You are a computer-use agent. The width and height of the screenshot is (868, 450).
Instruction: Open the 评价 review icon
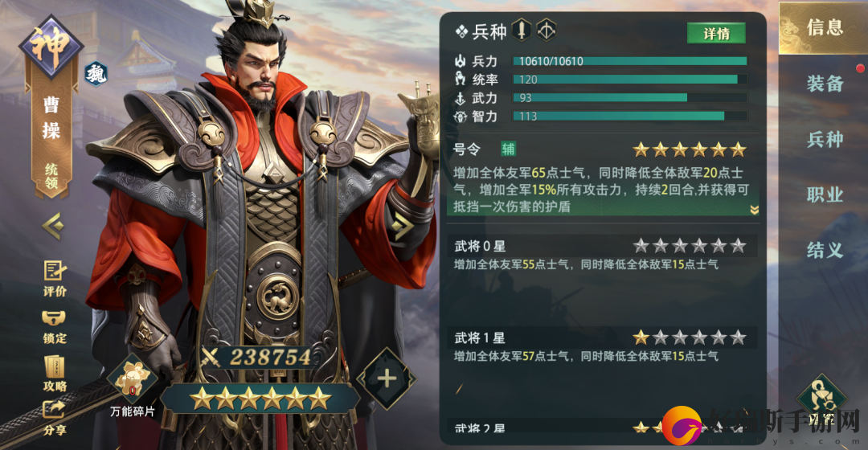tap(55, 278)
